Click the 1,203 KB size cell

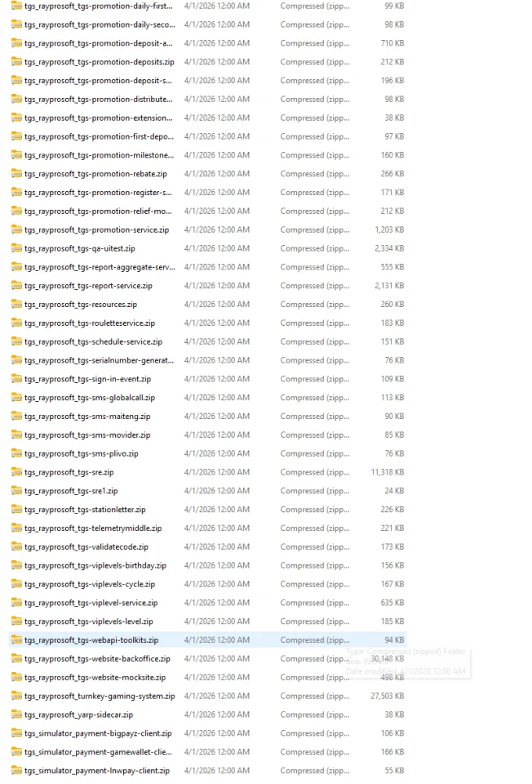pos(389,230)
